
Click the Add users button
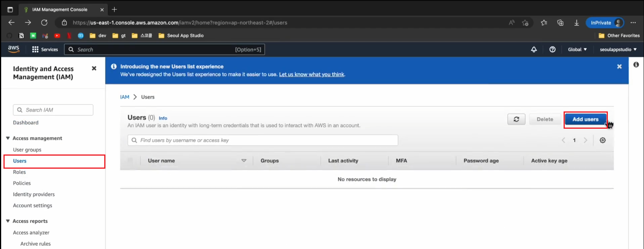[x=586, y=120]
